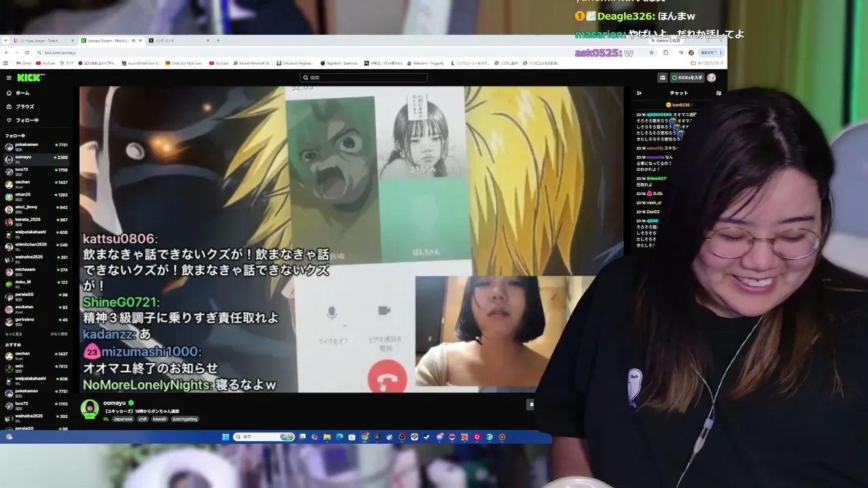The image size is (868, 488).
Task: Bookmark this page with star icon
Action: coord(651,52)
